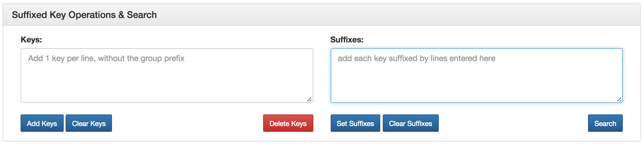Click resize handle of Suffixes text area
Image resolution: width=644 pixels, height=144 pixels.
pos(619,99)
